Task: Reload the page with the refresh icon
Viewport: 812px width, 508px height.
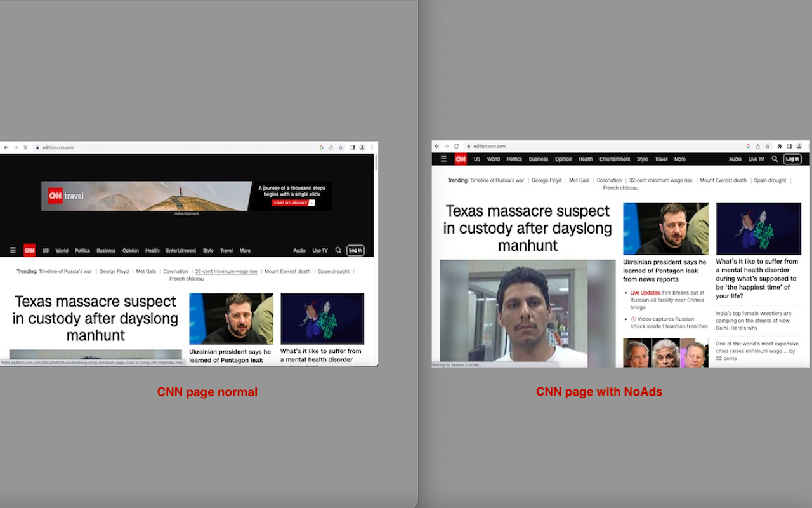Action: coord(455,145)
